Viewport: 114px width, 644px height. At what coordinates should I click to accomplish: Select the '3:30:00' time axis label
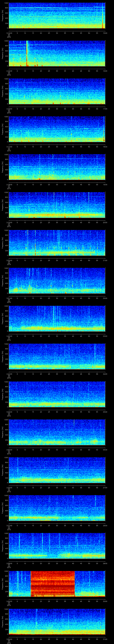click(9, 639)
